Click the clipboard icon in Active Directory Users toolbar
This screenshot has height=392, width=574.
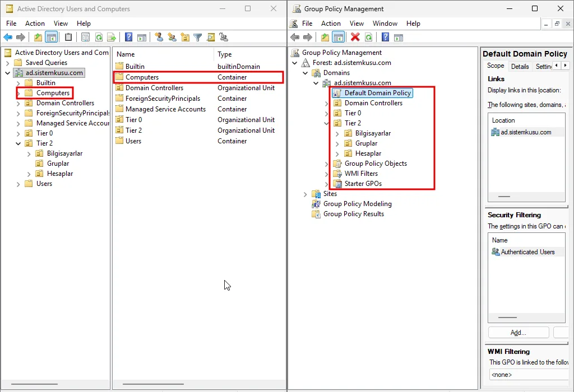68,37
